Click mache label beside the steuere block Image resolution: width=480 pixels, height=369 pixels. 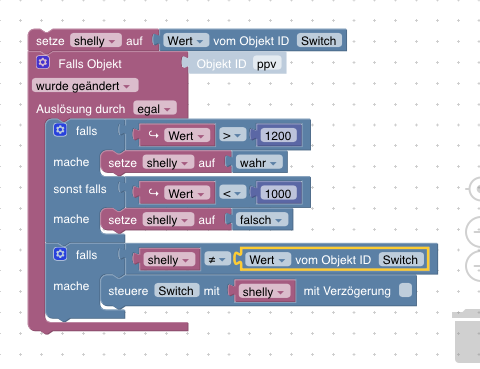pyautogui.click(x=71, y=286)
